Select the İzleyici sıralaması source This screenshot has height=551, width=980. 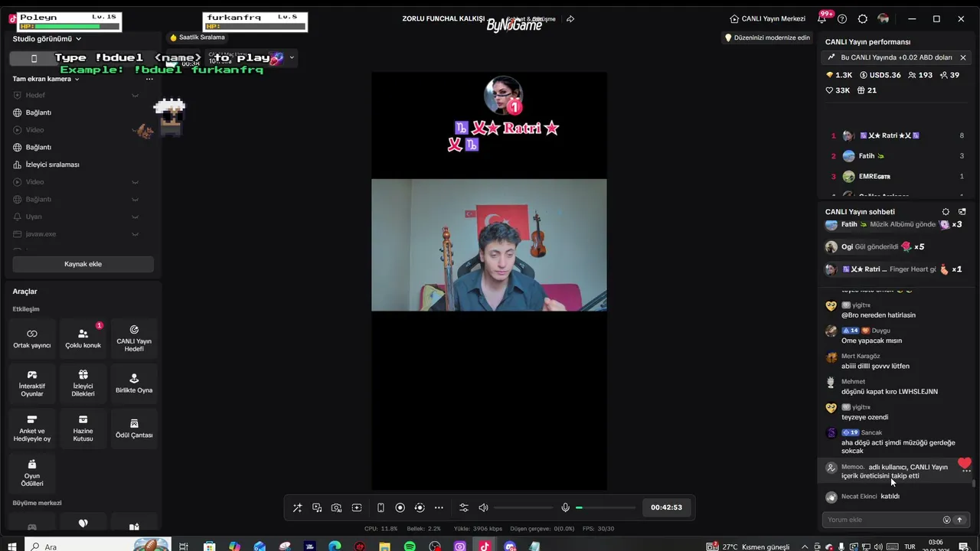coord(52,165)
